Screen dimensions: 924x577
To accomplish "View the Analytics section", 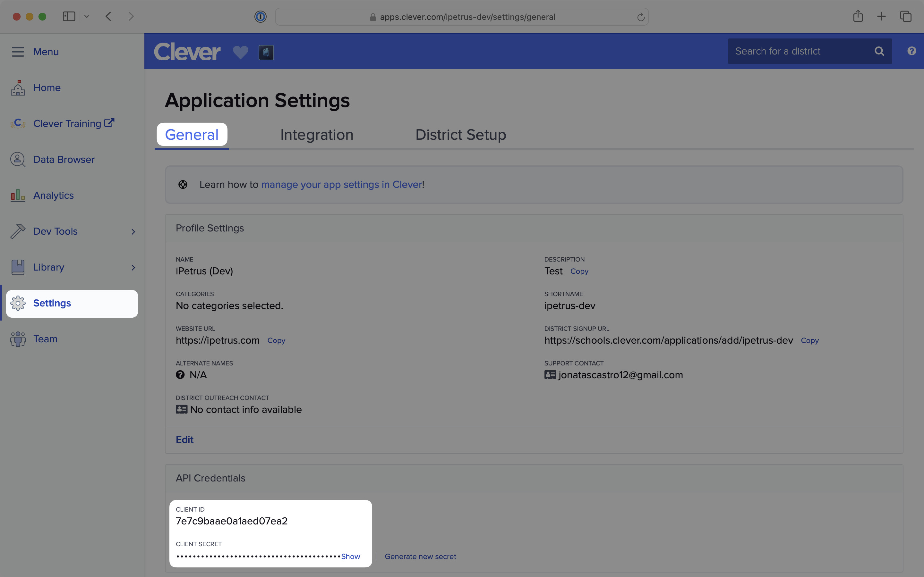I will [54, 195].
